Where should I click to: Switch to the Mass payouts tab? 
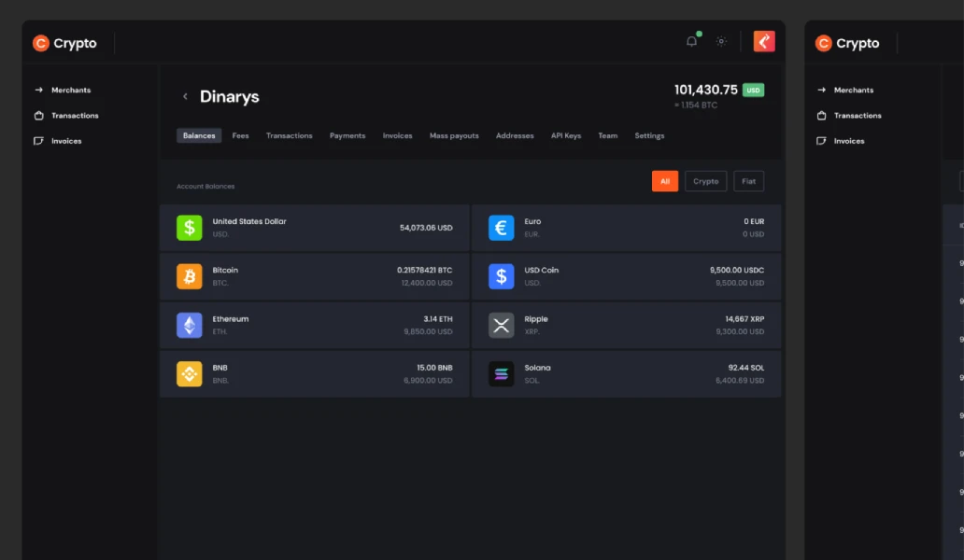tap(454, 135)
